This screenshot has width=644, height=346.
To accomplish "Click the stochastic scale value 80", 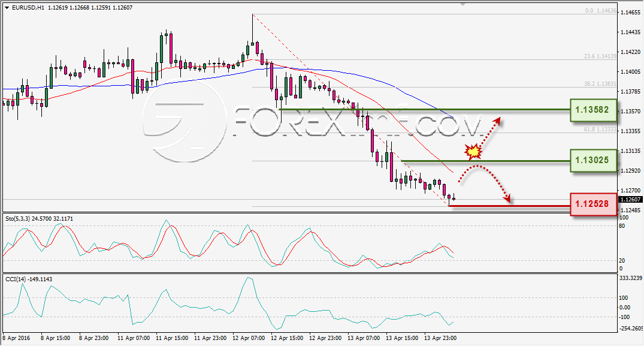I will click(x=622, y=226).
